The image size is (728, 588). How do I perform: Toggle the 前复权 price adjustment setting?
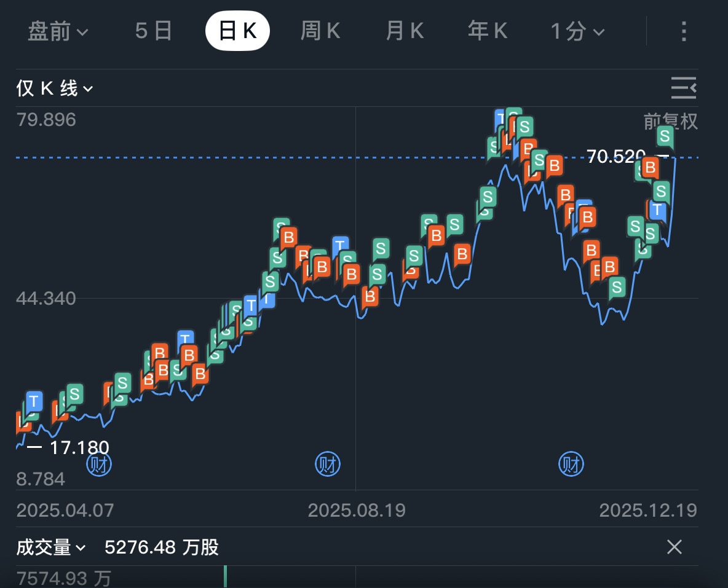(671, 121)
